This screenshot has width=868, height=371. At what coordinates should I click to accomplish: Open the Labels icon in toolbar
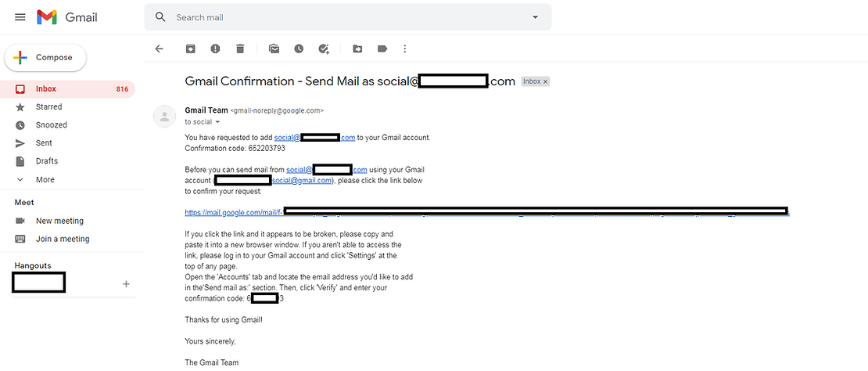coord(382,49)
